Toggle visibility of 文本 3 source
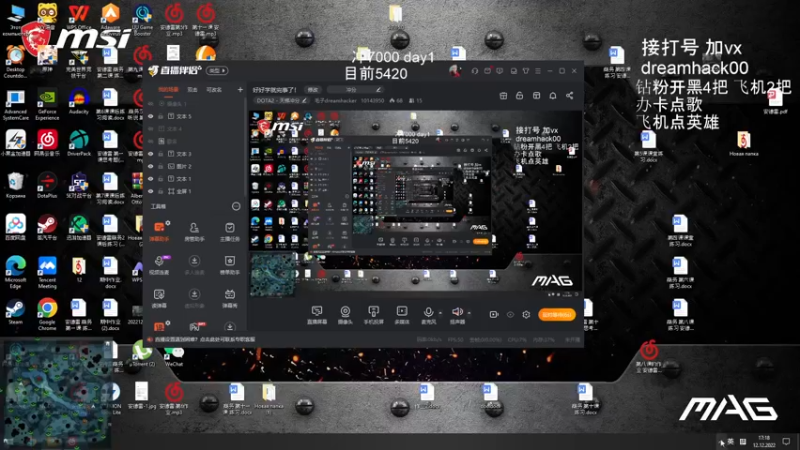Image resolution: width=800 pixels, height=450 pixels. (151, 154)
